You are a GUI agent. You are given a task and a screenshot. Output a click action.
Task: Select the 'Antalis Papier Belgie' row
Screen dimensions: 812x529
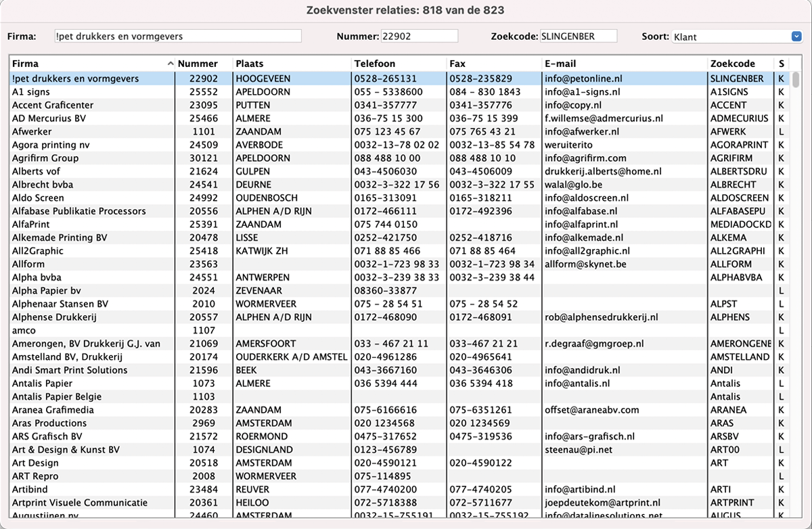click(401, 397)
